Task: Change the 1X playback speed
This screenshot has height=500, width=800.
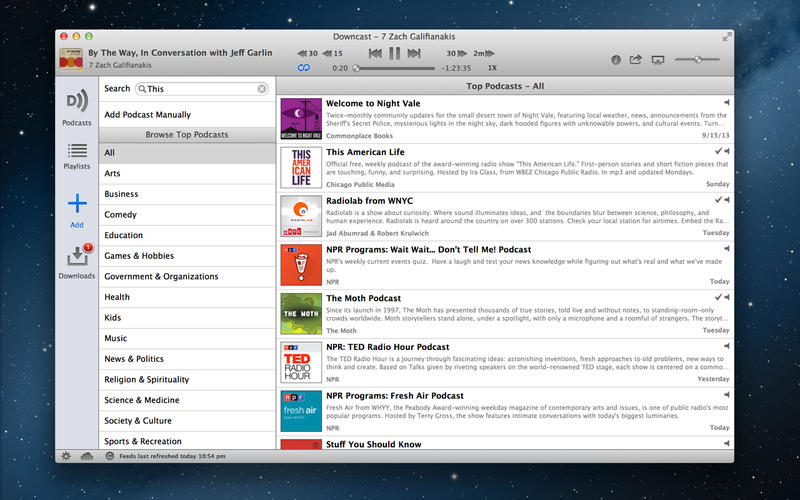Action: 492,68
